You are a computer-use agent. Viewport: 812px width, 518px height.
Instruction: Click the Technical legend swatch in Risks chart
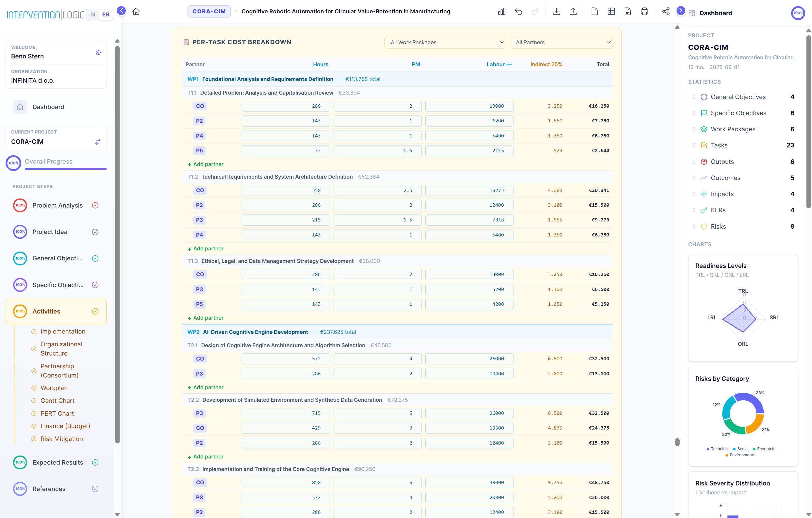point(708,449)
